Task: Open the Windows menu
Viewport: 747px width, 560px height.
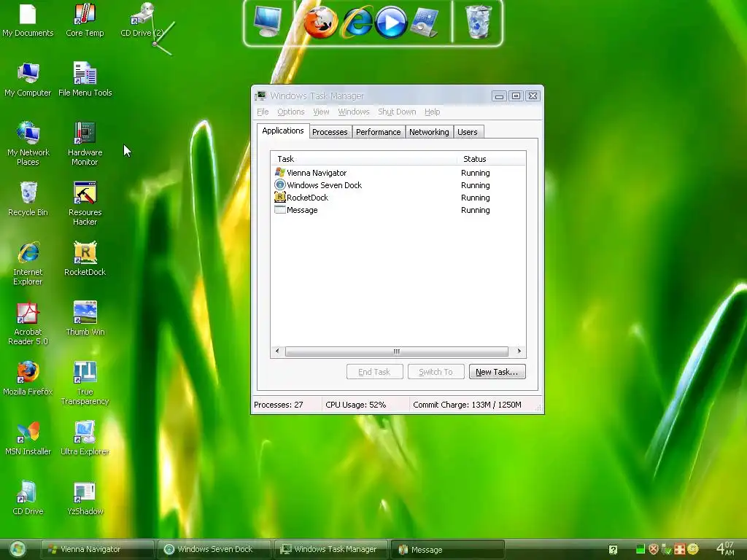Action: (x=354, y=112)
